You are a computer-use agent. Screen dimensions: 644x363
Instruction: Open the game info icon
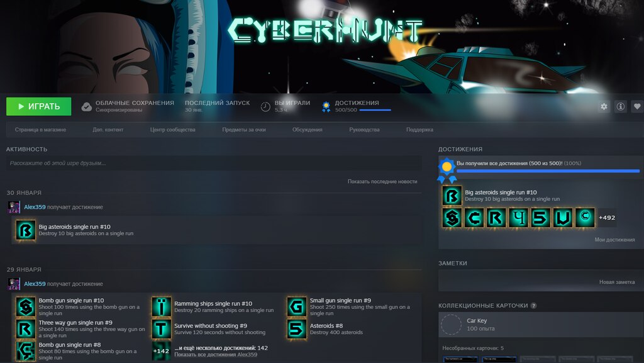point(621,106)
